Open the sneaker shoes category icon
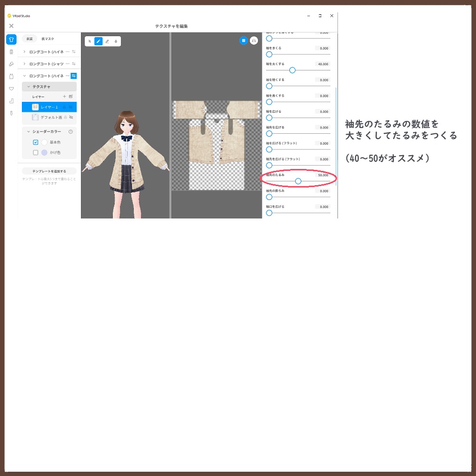This screenshot has height=476, width=476. 11,64
